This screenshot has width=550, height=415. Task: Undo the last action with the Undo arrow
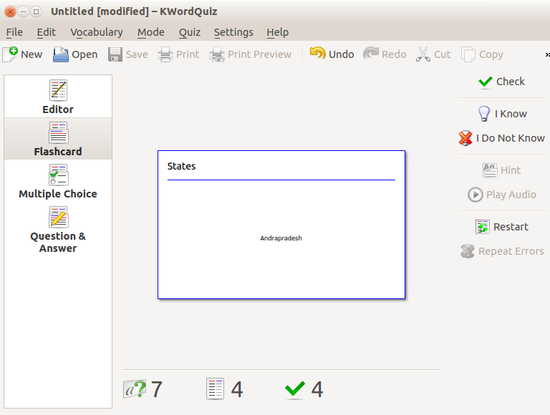(x=317, y=54)
